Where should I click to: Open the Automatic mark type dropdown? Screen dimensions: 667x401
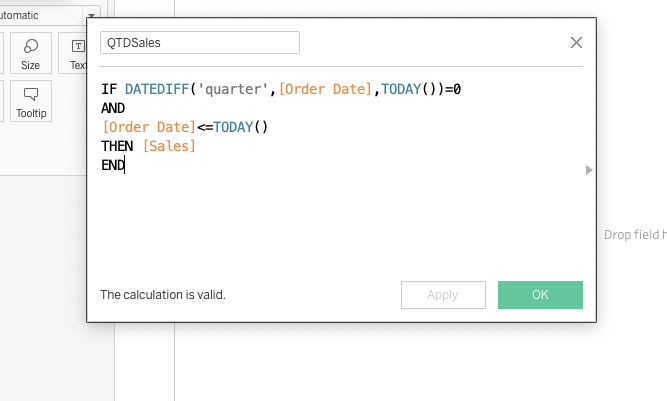coord(92,15)
